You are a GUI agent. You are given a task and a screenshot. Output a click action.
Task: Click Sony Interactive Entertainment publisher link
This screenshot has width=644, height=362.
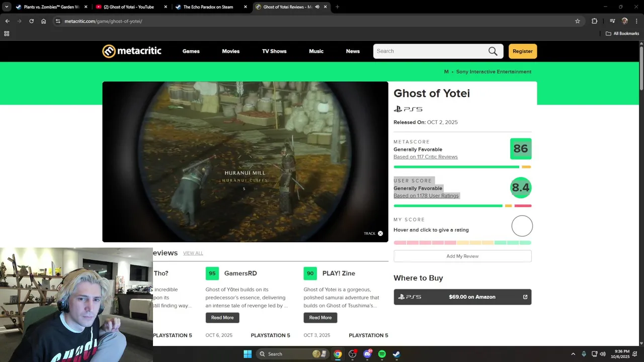click(x=494, y=72)
